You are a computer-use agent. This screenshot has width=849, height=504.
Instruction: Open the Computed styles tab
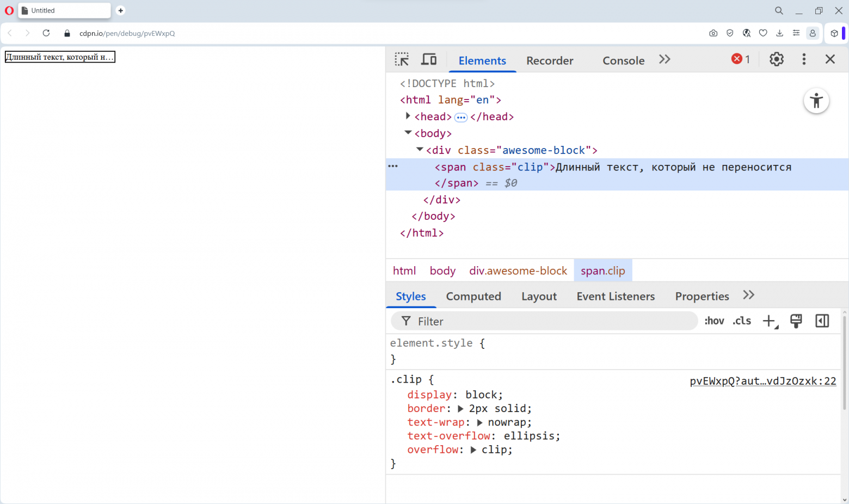[x=473, y=296]
